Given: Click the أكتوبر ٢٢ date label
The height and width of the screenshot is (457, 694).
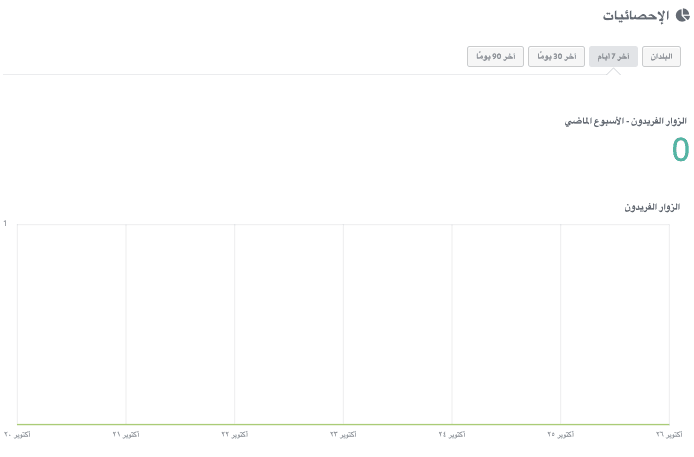Looking at the screenshot, I should click(x=235, y=435).
